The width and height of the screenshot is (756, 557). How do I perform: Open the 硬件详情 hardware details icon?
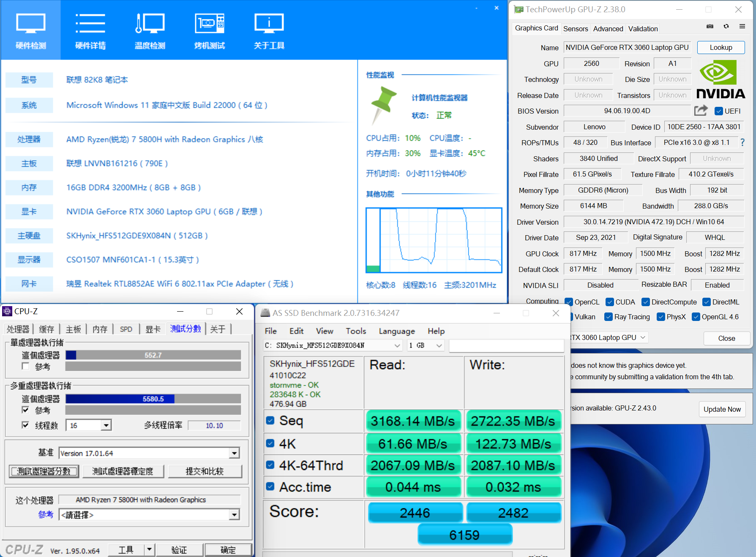(x=90, y=30)
